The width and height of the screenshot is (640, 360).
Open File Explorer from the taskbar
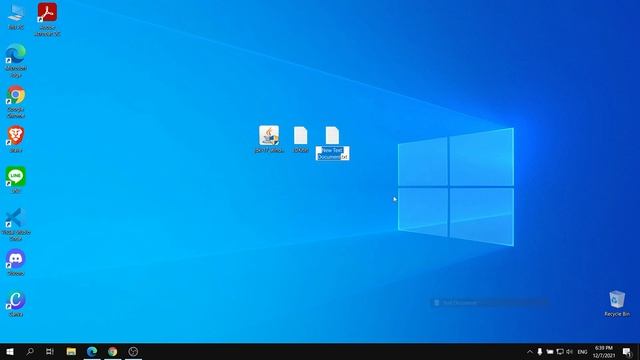71,351
